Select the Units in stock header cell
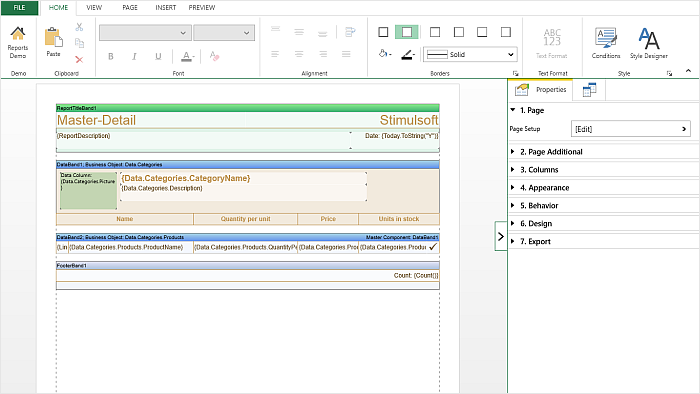 (399, 219)
